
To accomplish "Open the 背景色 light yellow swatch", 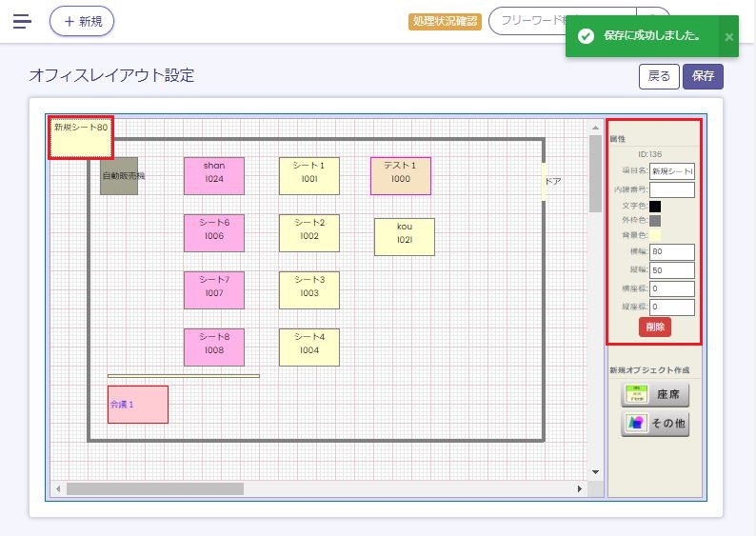I will [655, 234].
